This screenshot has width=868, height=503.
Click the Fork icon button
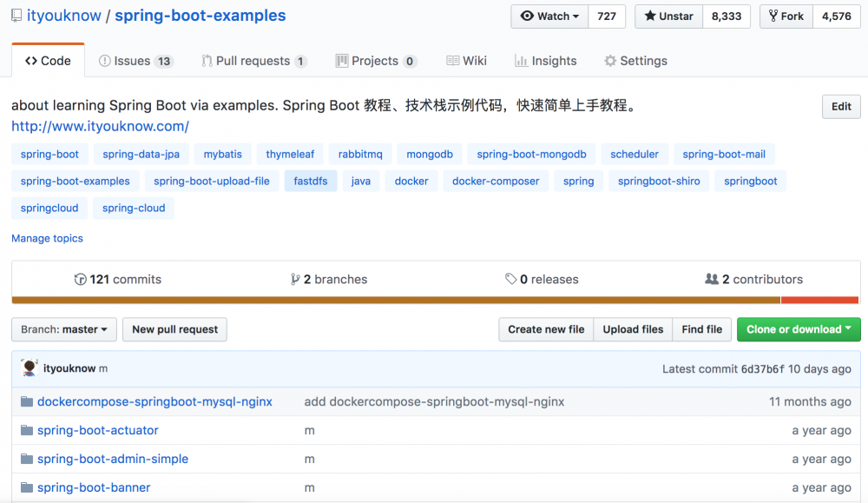786,17
